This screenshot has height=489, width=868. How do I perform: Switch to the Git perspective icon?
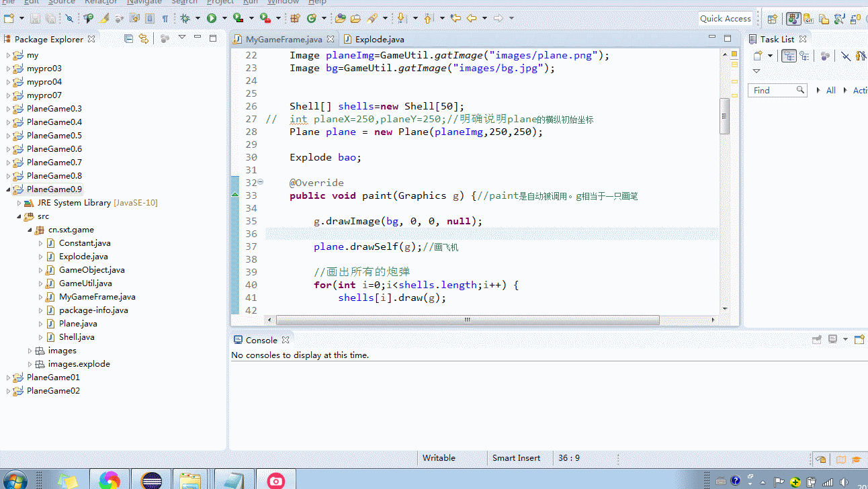pyautogui.click(x=808, y=19)
